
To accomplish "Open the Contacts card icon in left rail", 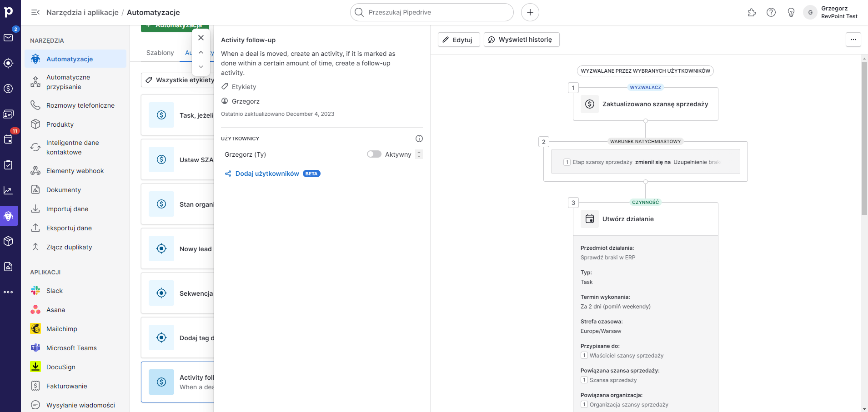I will pyautogui.click(x=9, y=114).
